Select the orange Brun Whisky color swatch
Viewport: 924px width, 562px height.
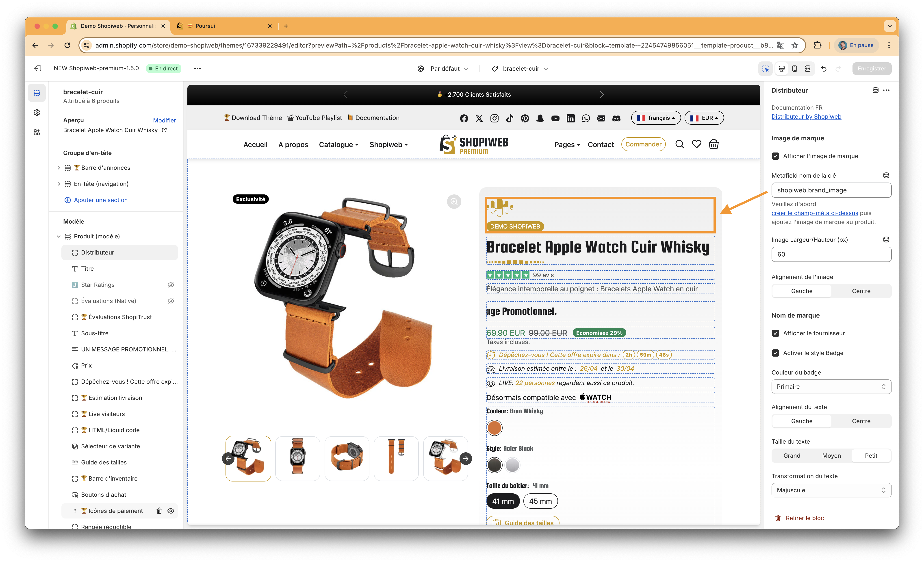(x=494, y=428)
